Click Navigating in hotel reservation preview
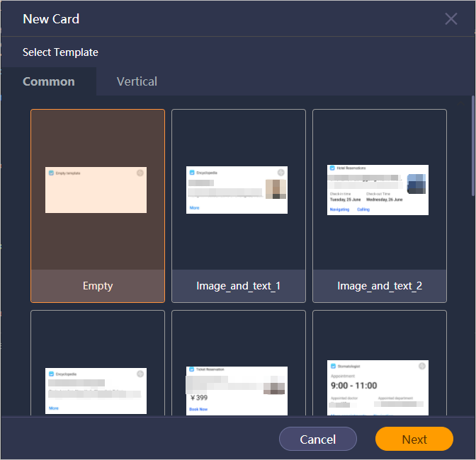The image size is (476, 460). click(x=339, y=209)
